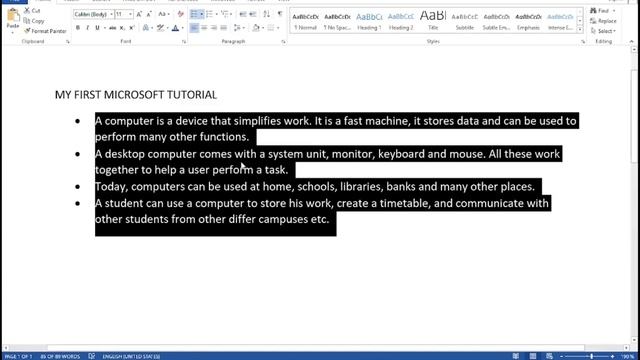Expand the Styles gallery More arrow
The width and height of the screenshot is (640, 360).
click(580, 30)
